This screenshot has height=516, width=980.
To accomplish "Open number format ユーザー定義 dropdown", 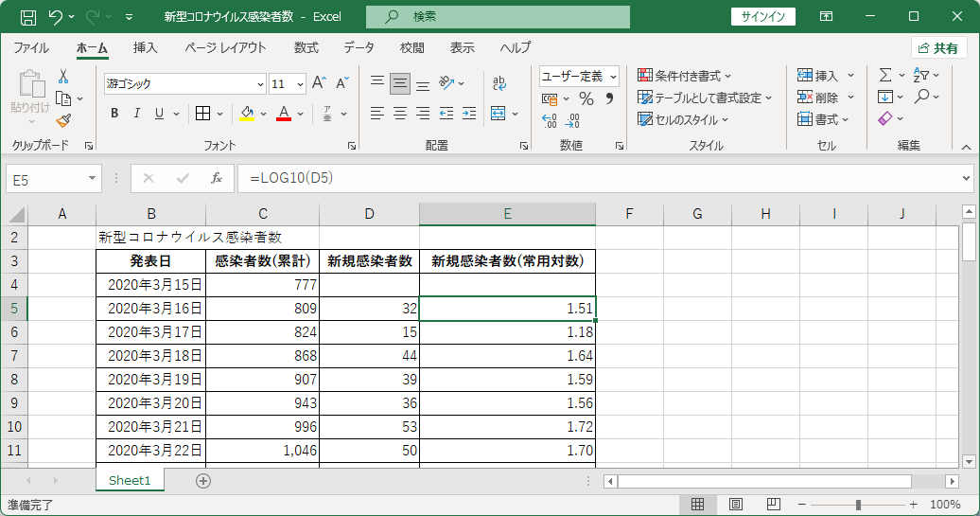I will coord(613,77).
